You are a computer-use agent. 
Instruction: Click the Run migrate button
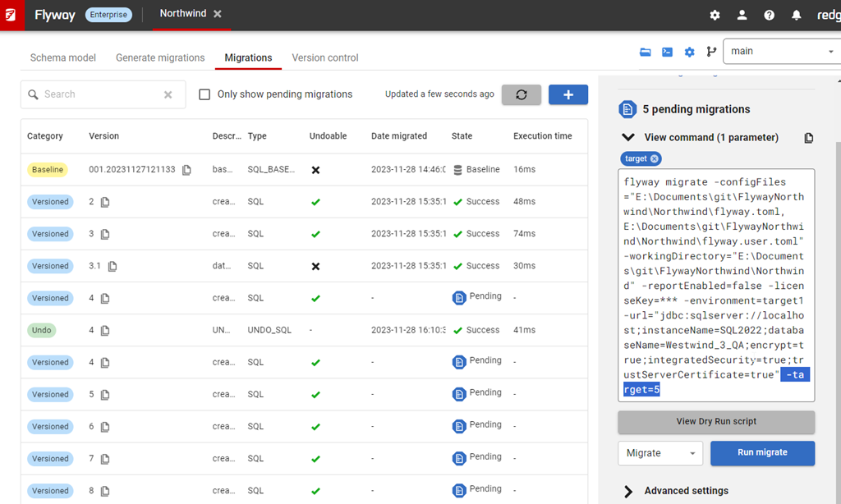tap(762, 453)
